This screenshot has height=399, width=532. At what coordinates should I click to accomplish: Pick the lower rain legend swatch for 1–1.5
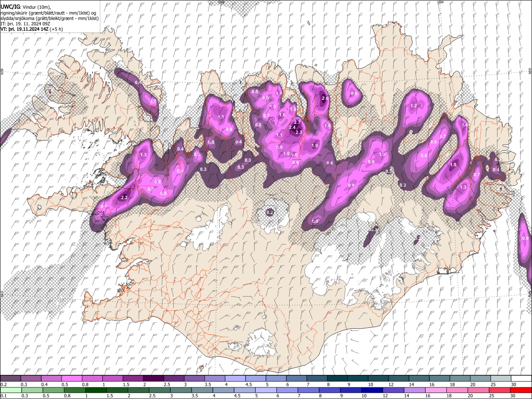point(96,390)
